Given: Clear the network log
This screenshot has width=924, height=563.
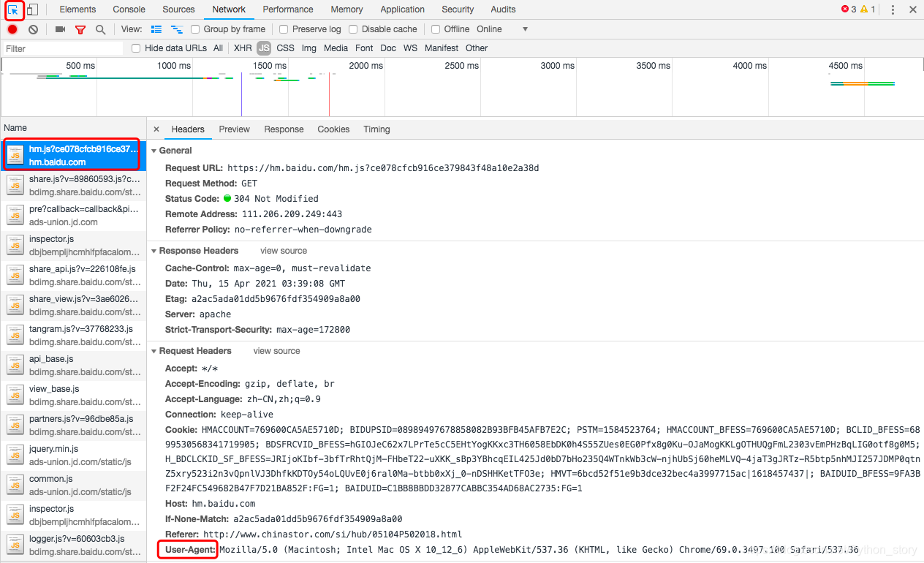Looking at the screenshot, I should [x=33, y=29].
